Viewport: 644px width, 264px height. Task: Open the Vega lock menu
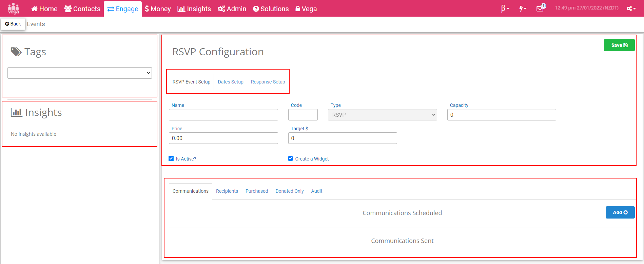click(x=306, y=9)
